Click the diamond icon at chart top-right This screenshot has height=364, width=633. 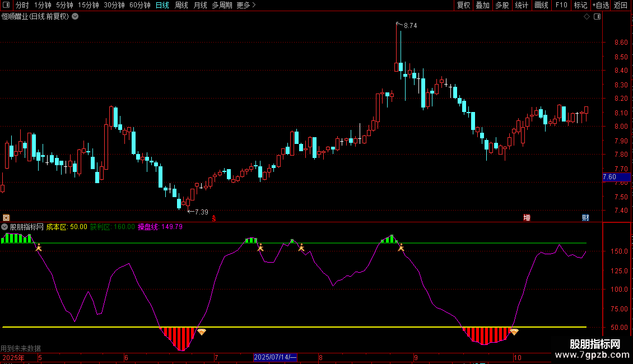point(587,17)
